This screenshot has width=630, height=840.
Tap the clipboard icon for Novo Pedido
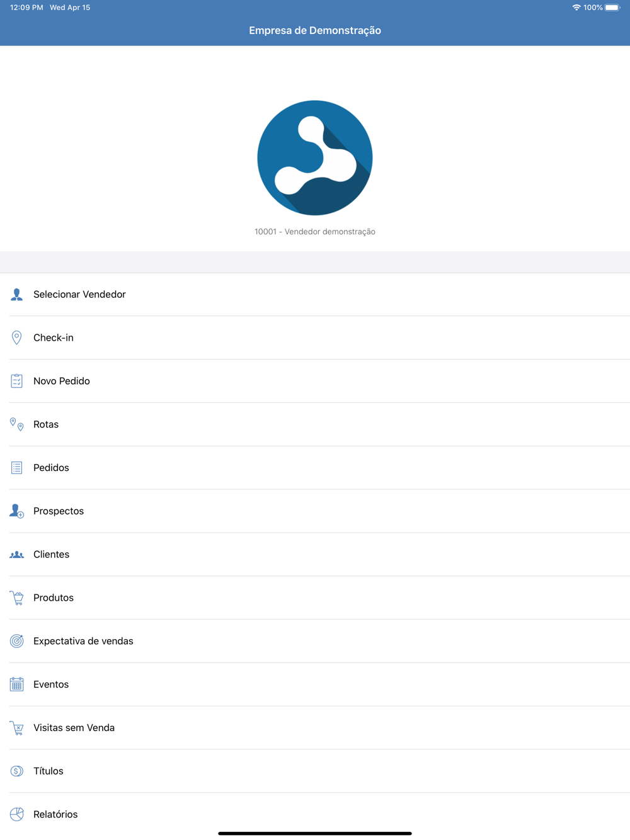[x=17, y=381]
